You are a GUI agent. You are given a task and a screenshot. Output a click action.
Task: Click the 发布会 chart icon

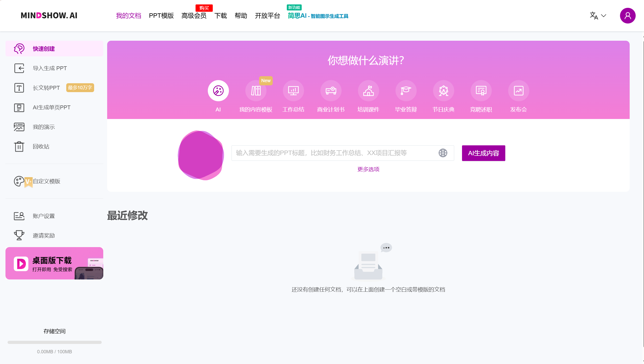click(518, 91)
